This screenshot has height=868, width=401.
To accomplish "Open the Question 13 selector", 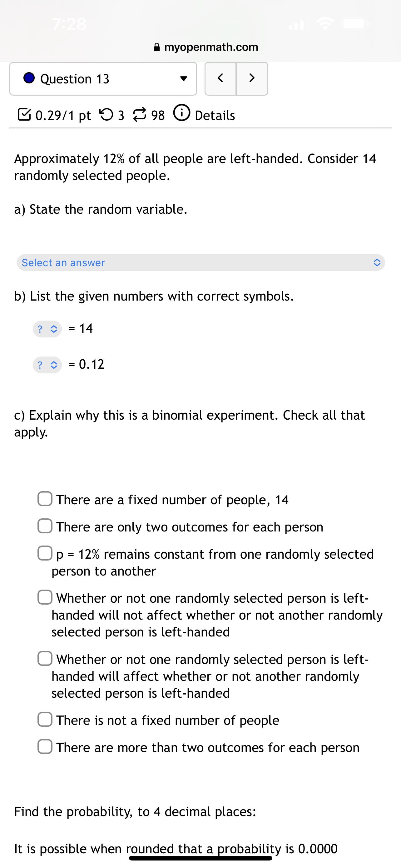I will click(103, 78).
